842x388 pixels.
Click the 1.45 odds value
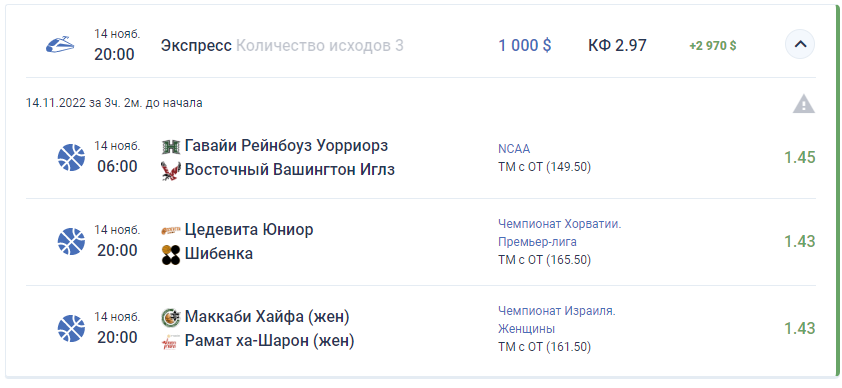pos(800,157)
